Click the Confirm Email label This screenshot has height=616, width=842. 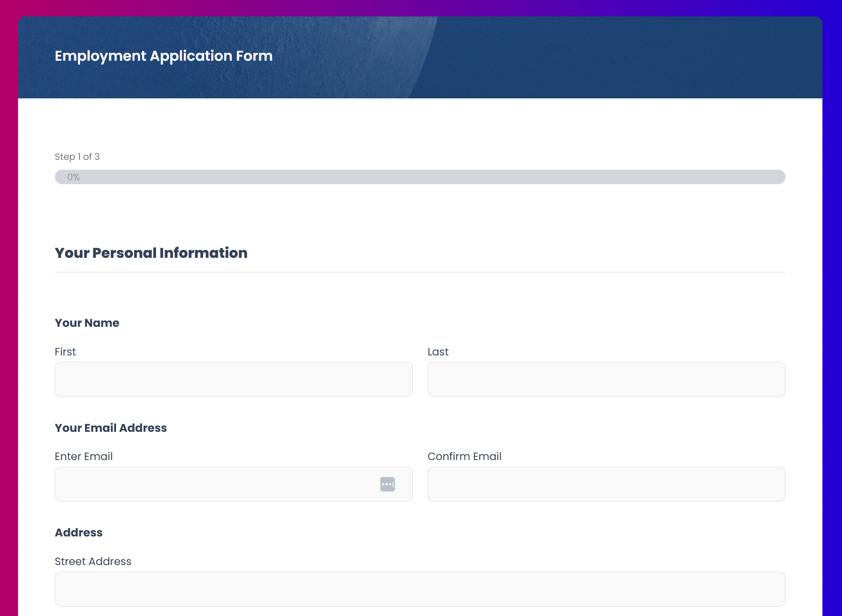(465, 456)
